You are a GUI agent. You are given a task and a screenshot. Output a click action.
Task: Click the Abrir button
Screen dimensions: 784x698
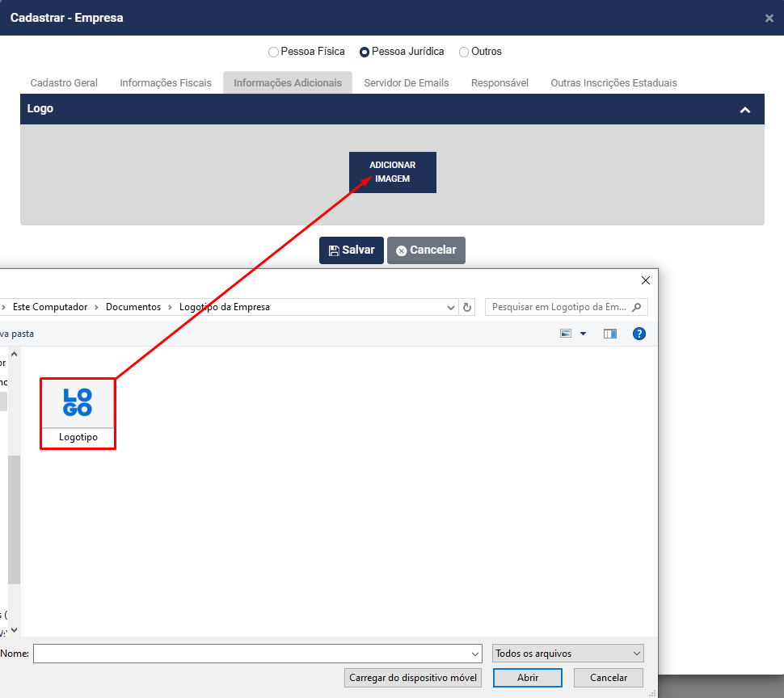click(x=528, y=678)
